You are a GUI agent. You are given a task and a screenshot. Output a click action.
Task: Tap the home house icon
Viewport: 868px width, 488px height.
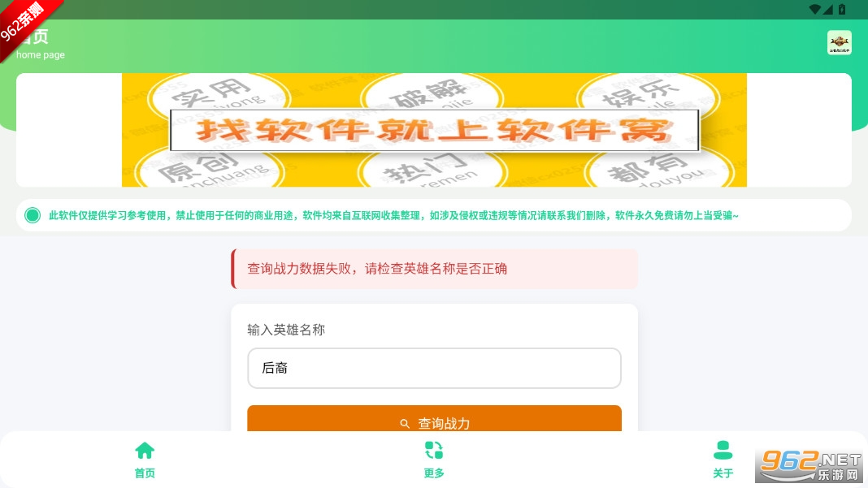coord(145,451)
